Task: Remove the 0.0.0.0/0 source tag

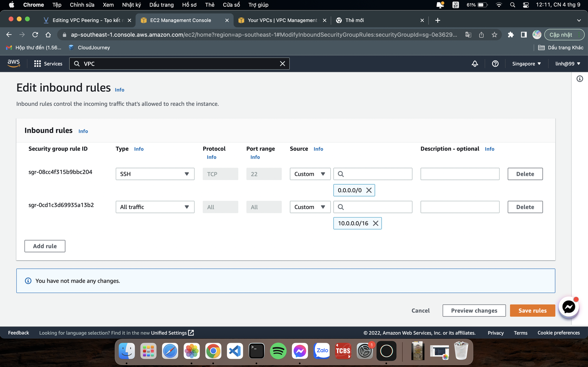Action: [x=369, y=190]
